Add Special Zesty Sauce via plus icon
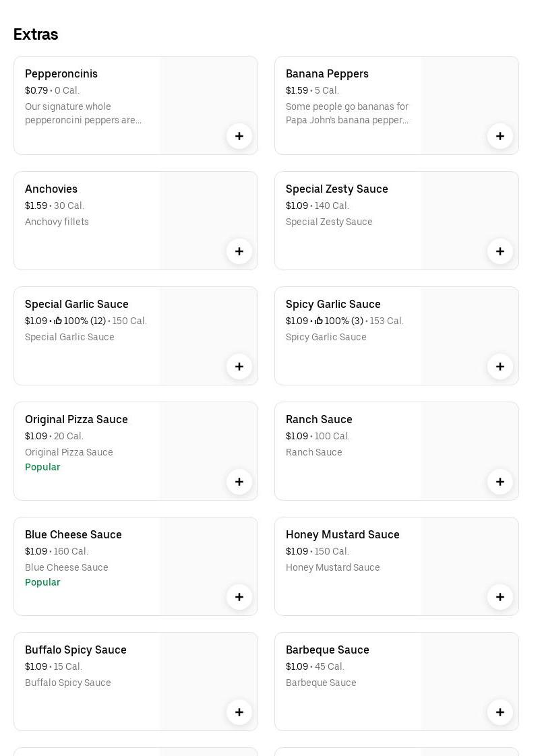542x756 pixels. tap(500, 251)
